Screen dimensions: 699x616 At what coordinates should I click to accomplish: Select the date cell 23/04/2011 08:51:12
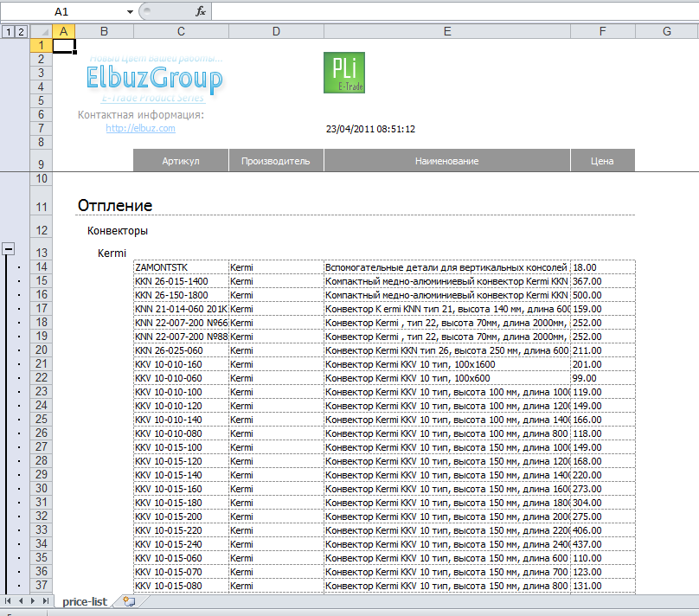click(370, 129)
